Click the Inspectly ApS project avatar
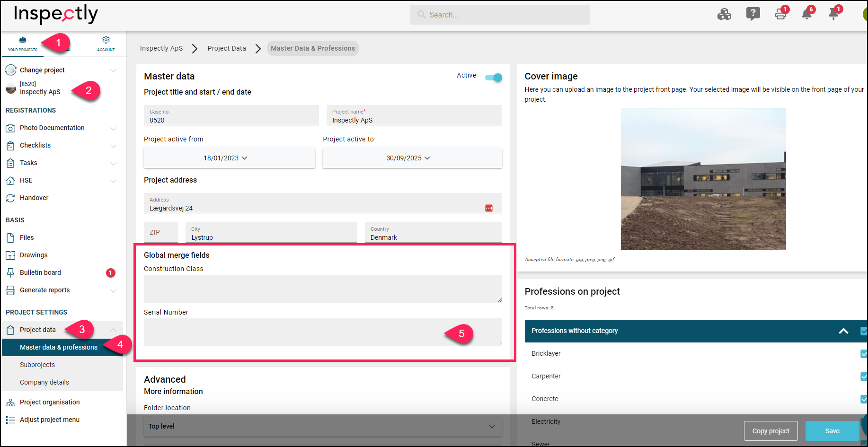The height and width of the screenshot is (447, 868). 11,88
